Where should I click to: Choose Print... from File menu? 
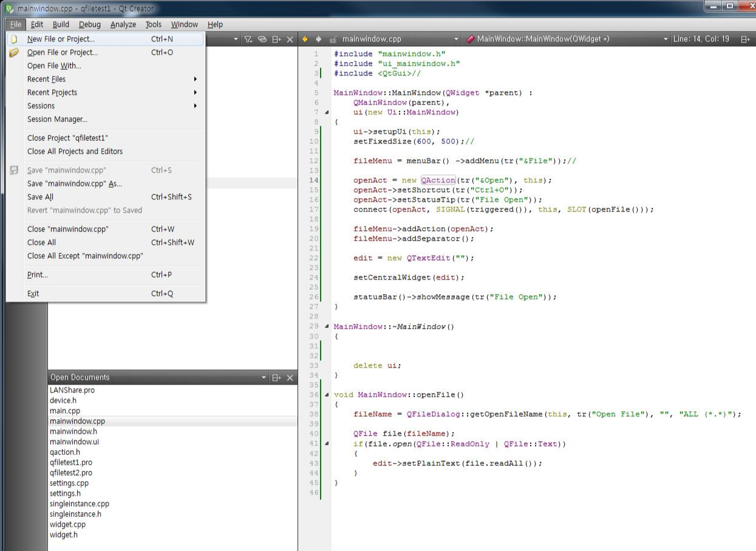[106, 275]
